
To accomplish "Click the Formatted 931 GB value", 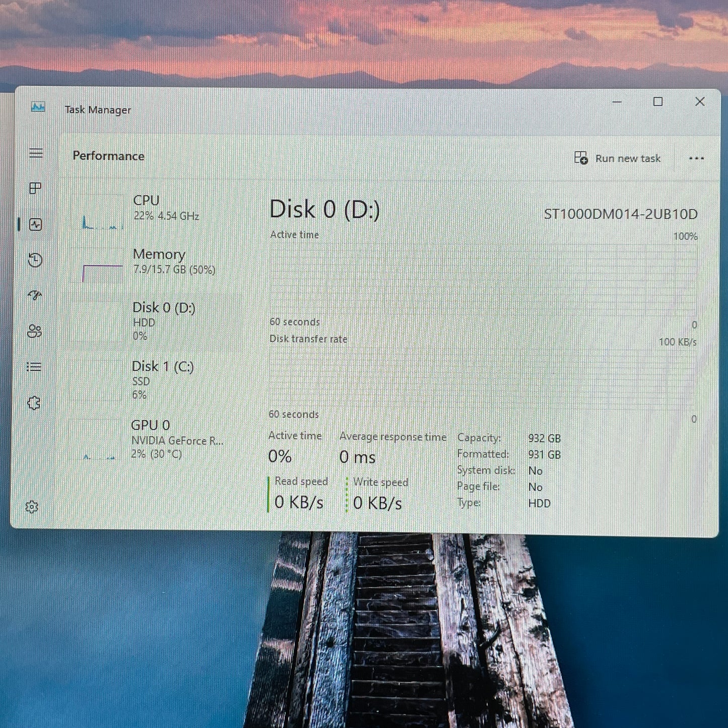I will coord(544,454).
